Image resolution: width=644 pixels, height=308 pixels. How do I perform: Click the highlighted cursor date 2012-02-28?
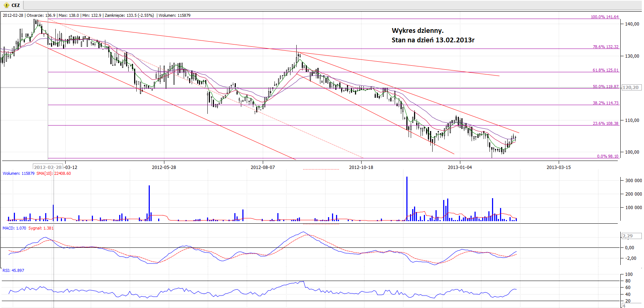(x=48, y=167)
